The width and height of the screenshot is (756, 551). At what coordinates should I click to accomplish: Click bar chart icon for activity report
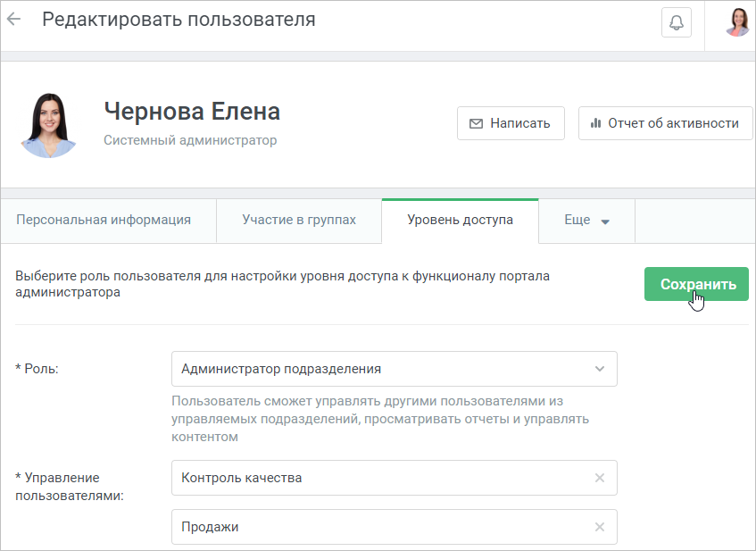coord(596,123)
